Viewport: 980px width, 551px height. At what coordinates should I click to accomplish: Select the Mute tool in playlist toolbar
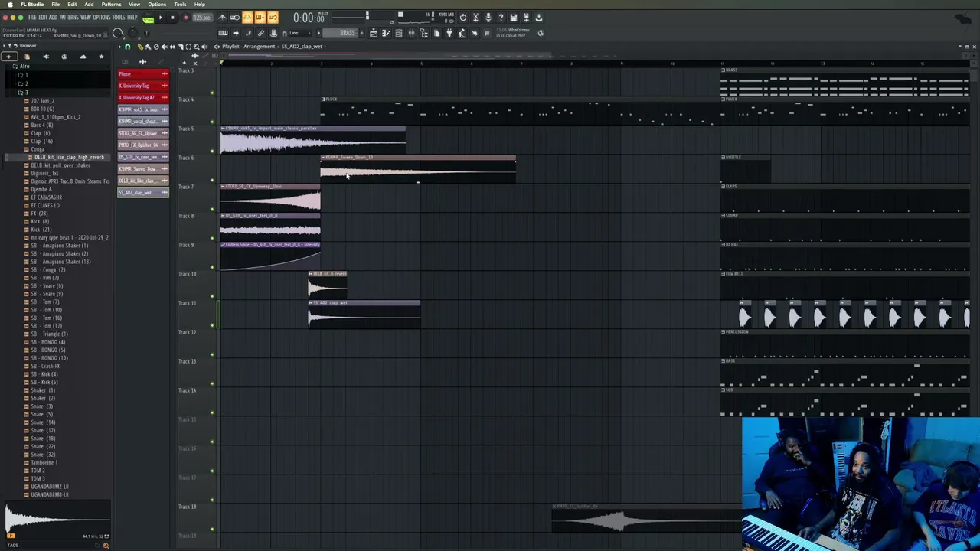[164, 47]
